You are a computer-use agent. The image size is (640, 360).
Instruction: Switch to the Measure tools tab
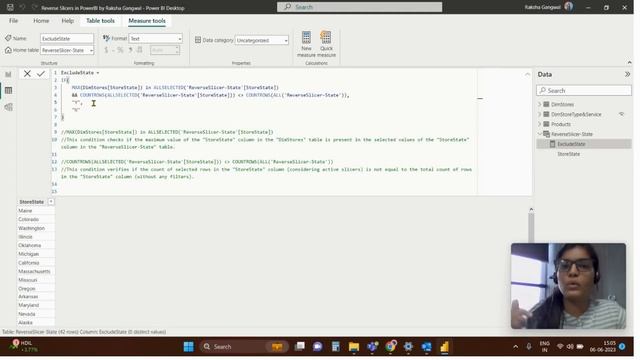pos(147,21)
